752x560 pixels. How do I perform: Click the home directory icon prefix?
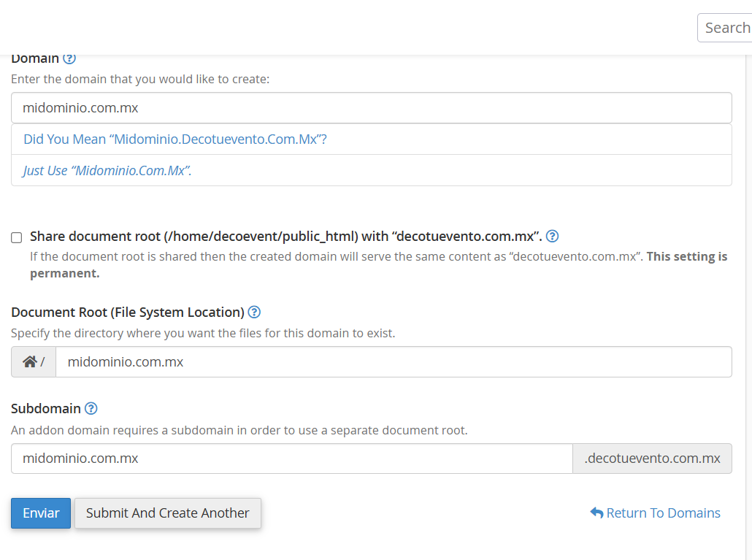[30, 362]
